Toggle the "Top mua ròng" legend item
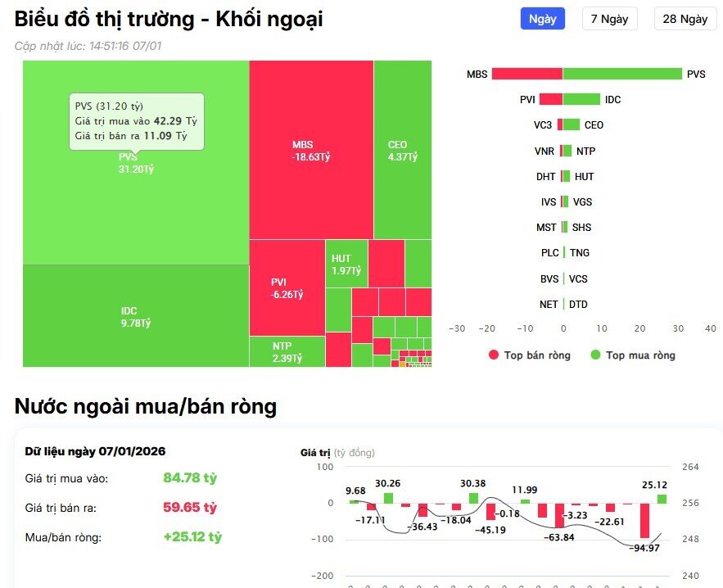The image size is (723, 588). (630, 355)
